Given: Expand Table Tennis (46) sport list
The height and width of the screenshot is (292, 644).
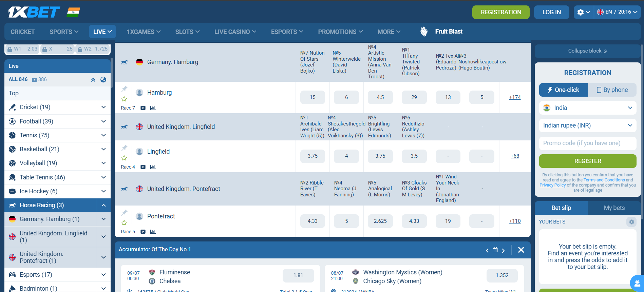Looking at the screenshot, I should (103, 177).
